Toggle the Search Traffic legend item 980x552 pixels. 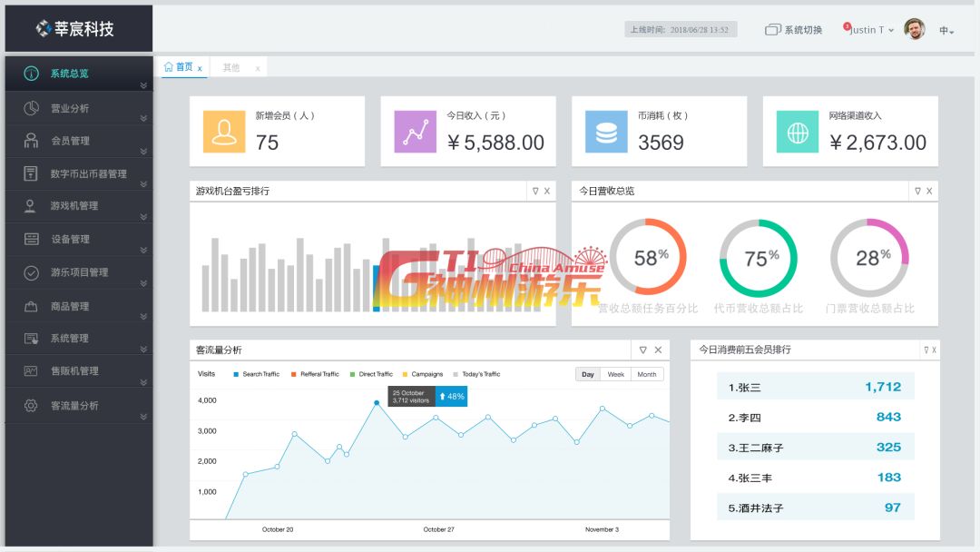256,374
